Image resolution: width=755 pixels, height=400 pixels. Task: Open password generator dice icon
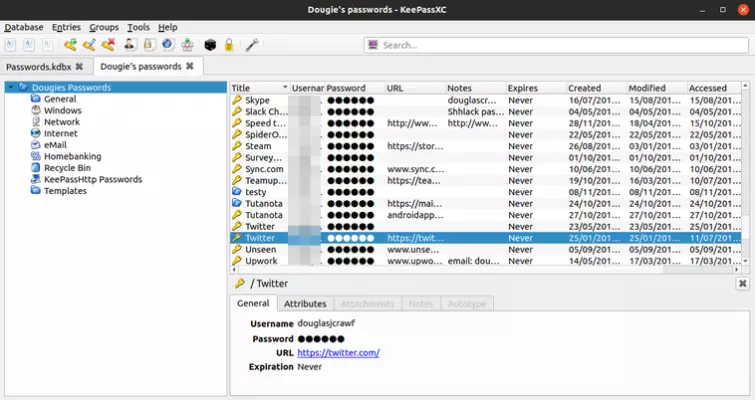(210, 45)
